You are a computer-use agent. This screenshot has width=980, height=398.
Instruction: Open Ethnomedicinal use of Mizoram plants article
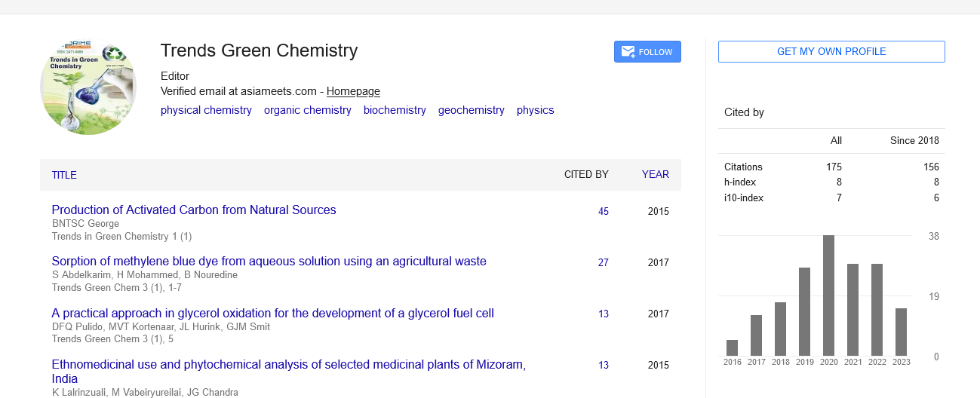pyautogui.click(x=288, y=365)
